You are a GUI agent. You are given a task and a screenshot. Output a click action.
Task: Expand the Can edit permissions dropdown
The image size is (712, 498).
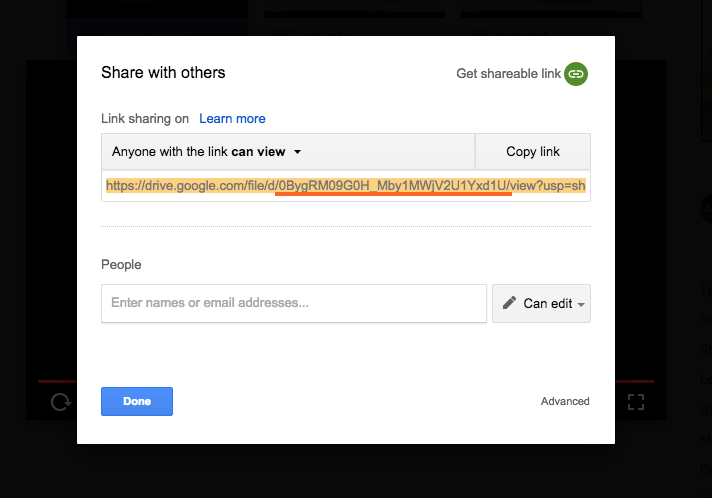coord(581,304)
